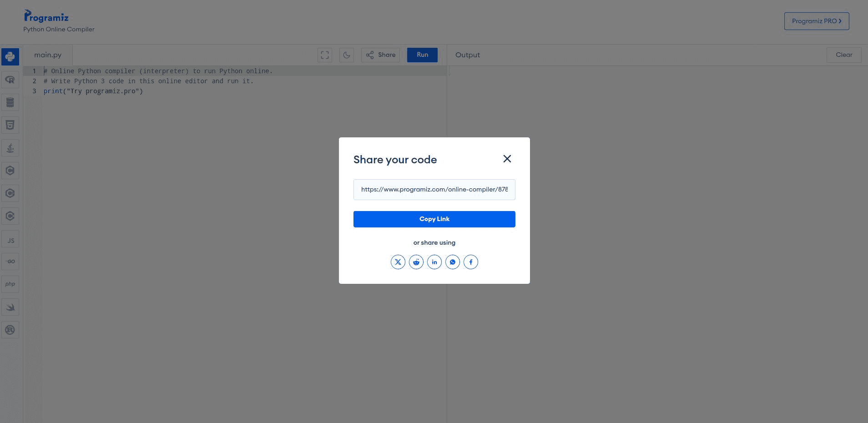Image resolution: width=868 pixels, height=423 pixels.
Task: Share code on X (Twitter)
Action: tap(398, 262)
